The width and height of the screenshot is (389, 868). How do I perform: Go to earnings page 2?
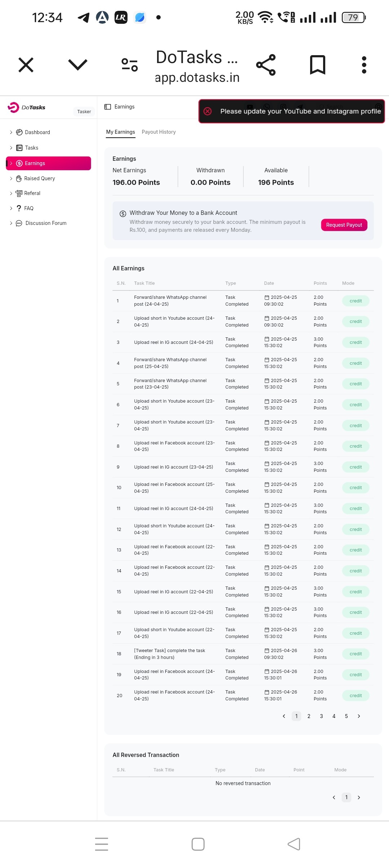[x=309, y=716]
